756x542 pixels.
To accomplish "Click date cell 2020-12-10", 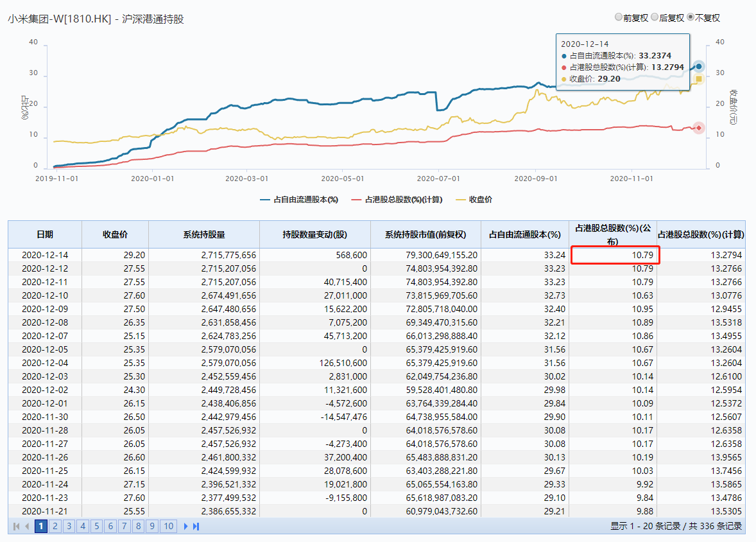I will coord(45,295).
